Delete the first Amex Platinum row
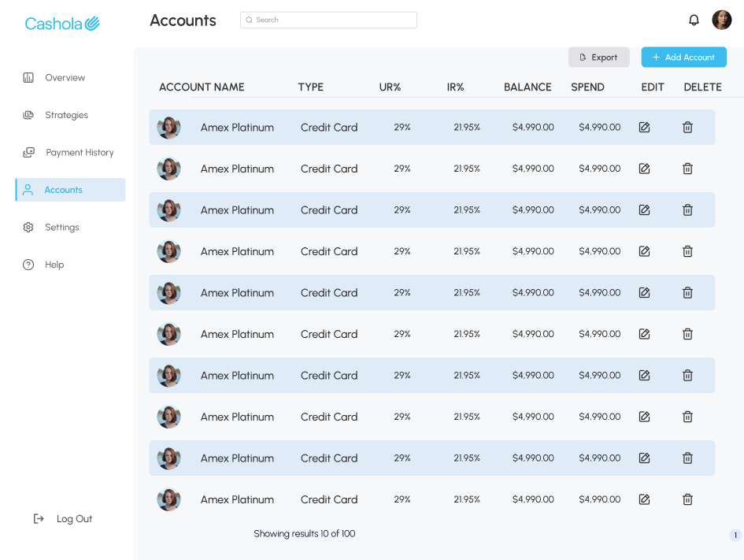The width and height of the screenshot is (744, 560). coord(687,127)
